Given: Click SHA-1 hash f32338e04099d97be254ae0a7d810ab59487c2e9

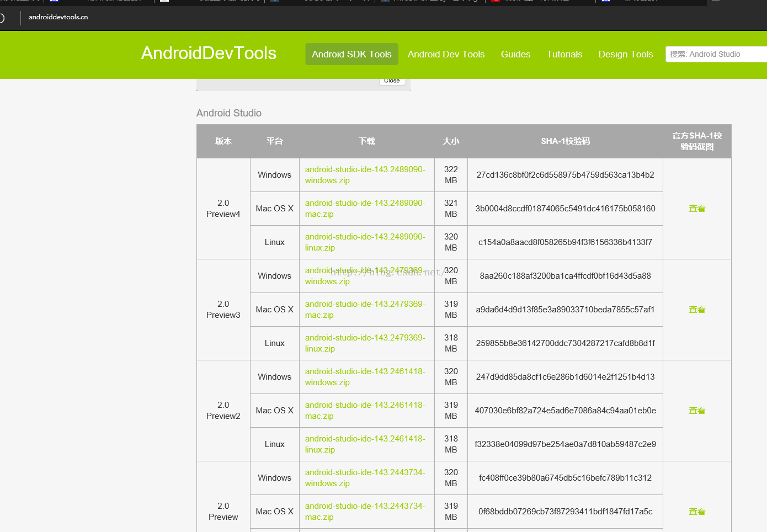Looking at the screenshot, I should point(565,444).
